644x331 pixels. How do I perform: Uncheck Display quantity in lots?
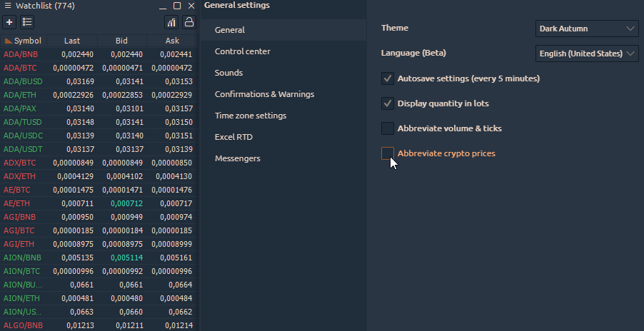[388, 103]
